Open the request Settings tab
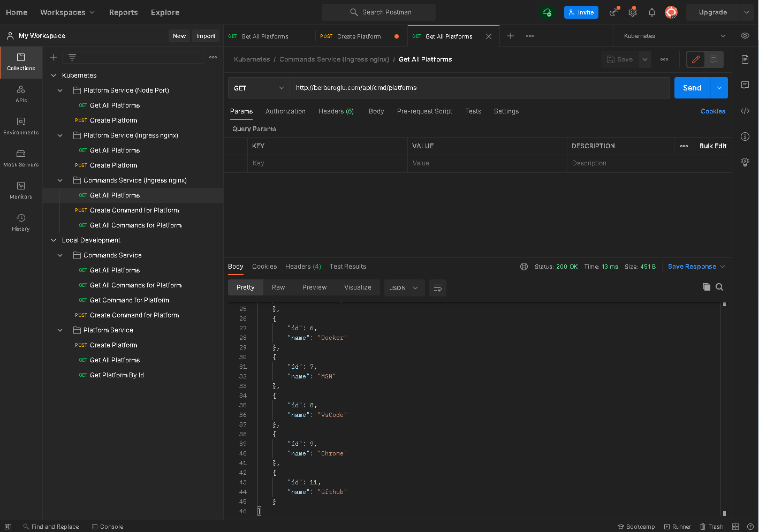Image resolution: width=759 pixels, height=532 pixels. [506, 111]
